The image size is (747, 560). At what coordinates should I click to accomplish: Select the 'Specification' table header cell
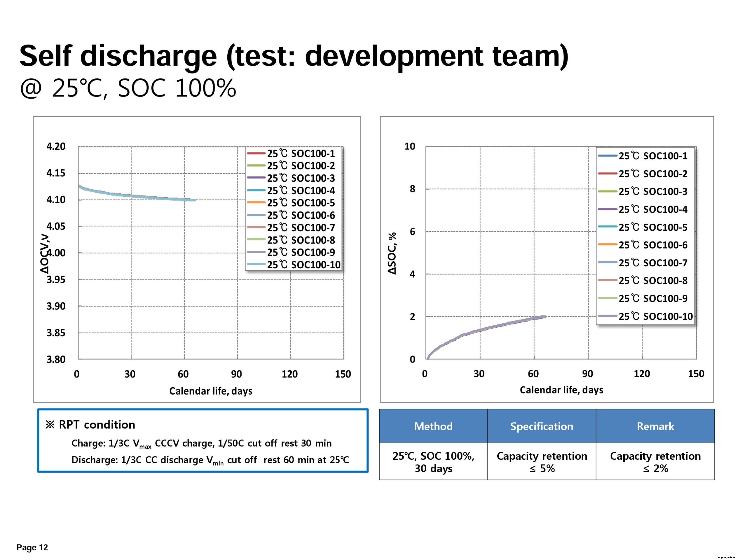pyautogui.click(x=542, y=426)
